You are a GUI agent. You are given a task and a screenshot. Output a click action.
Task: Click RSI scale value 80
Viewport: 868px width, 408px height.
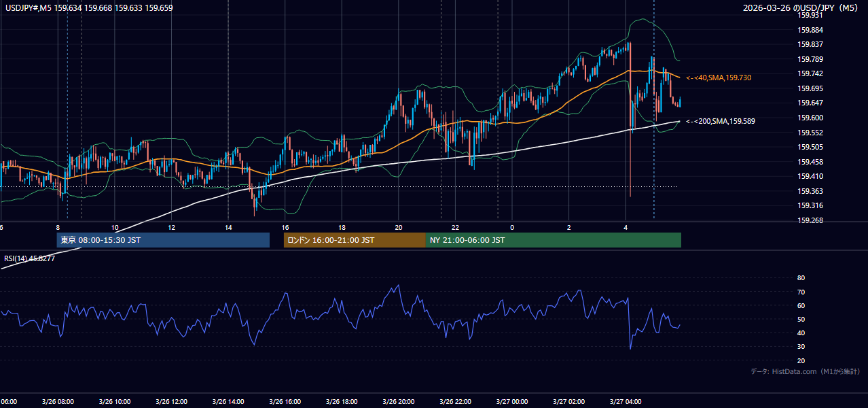pos(801,278)
